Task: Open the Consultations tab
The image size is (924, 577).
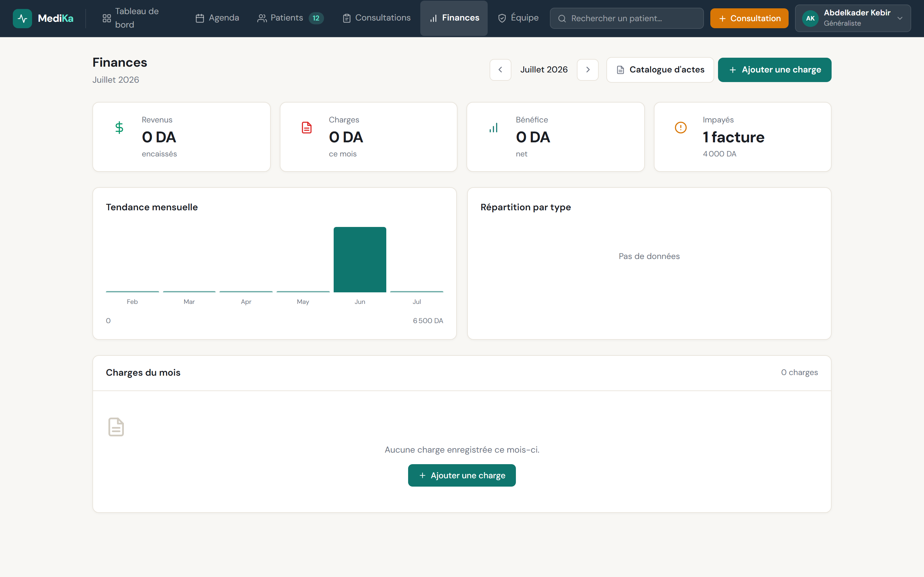Action: coord(376,18)
